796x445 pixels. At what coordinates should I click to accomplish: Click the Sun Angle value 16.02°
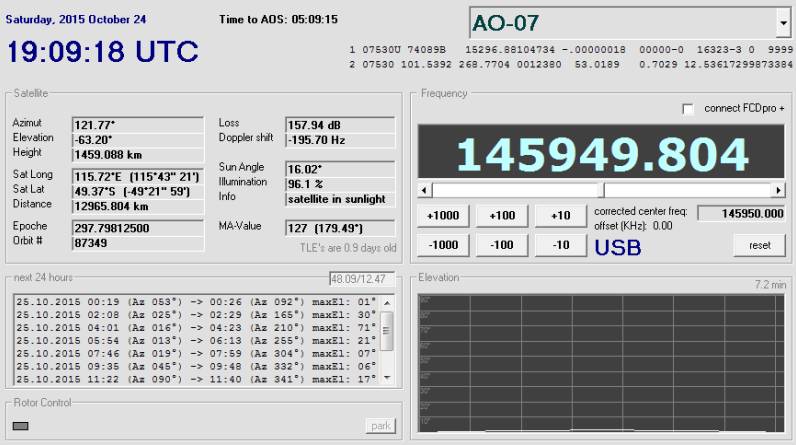340,169
